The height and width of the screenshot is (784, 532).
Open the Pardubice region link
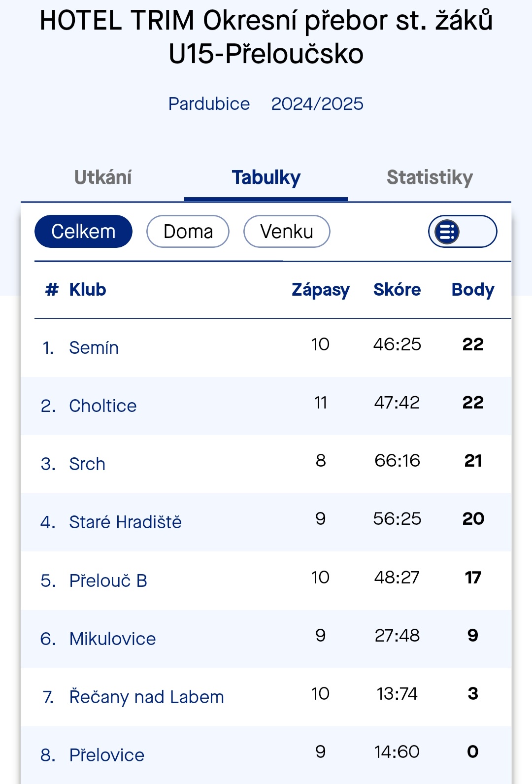click(x=209, y=104)
